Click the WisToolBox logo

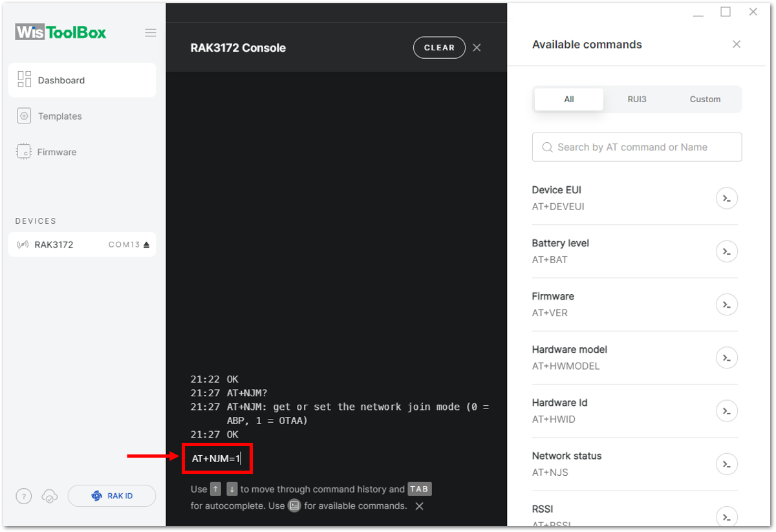coord(61,32)
